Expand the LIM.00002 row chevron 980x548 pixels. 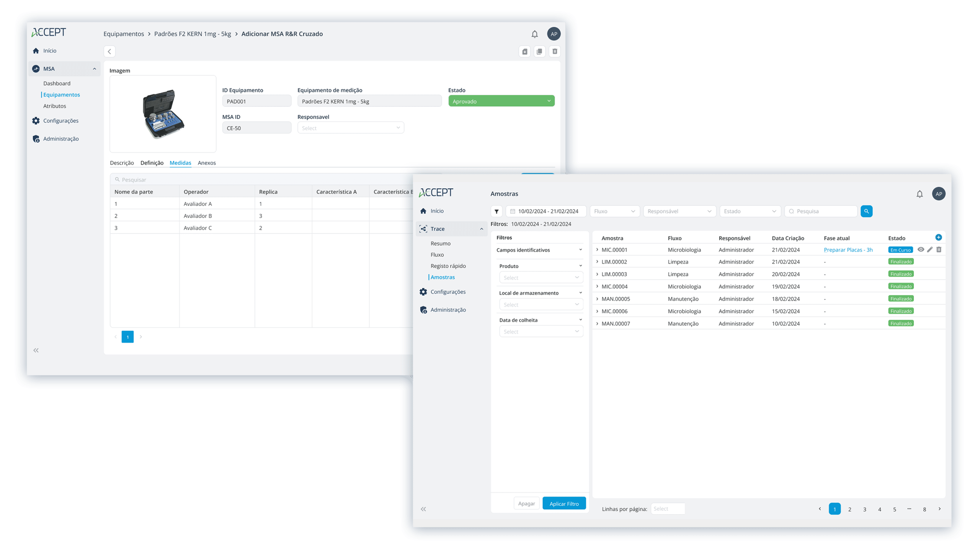(597, 262)
